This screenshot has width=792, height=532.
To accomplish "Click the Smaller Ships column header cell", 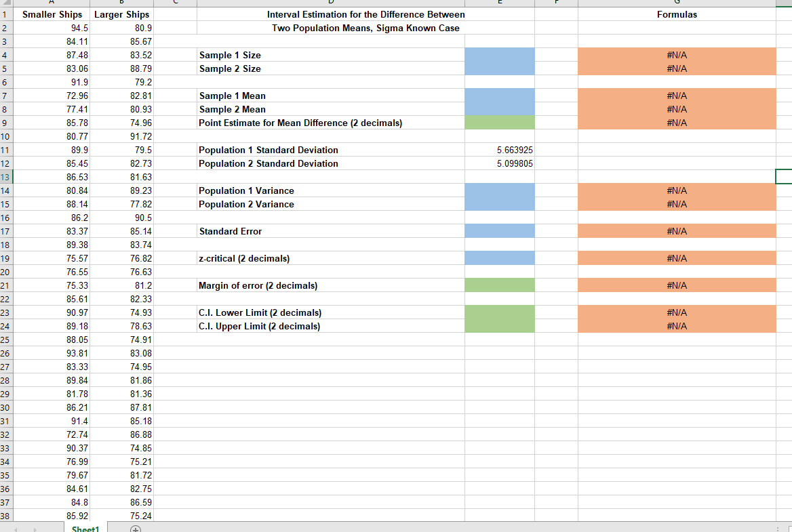I will point(52,14).
